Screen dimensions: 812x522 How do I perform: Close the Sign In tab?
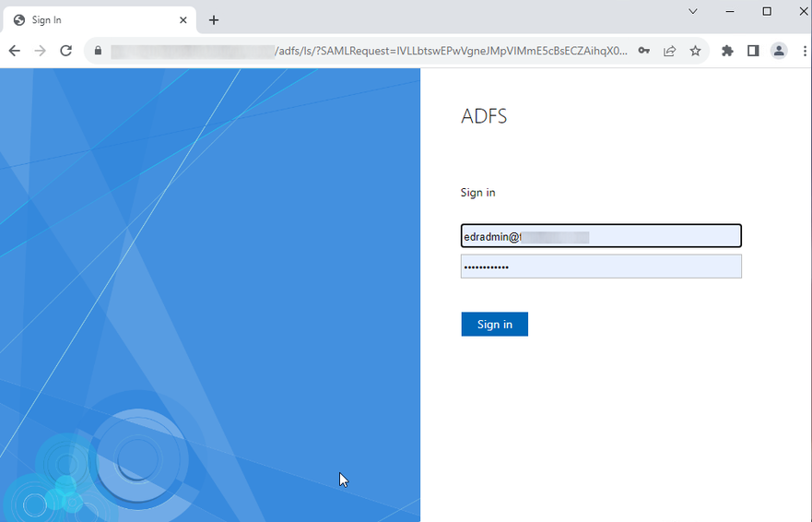click(182, 20)
